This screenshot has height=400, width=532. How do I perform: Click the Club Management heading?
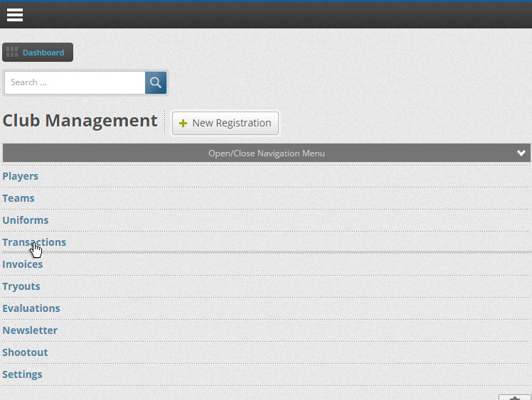(x=80, y=121)
